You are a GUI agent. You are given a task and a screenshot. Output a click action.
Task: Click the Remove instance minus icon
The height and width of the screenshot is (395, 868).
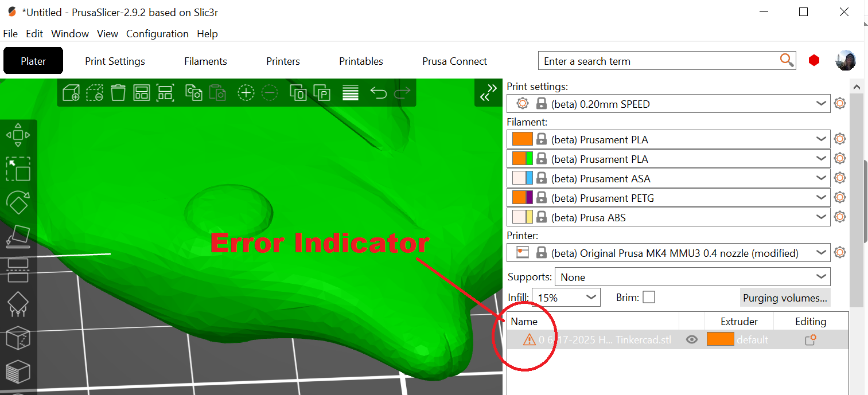point(270,93)
